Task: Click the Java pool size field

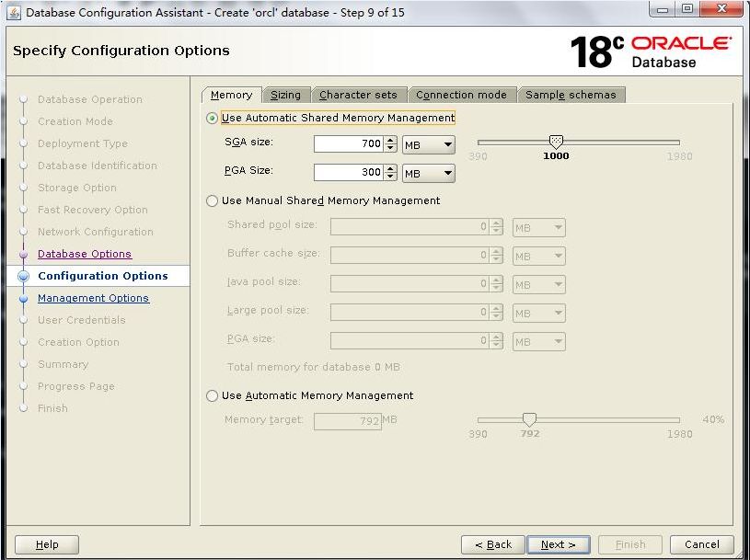Action: (410, 284)
